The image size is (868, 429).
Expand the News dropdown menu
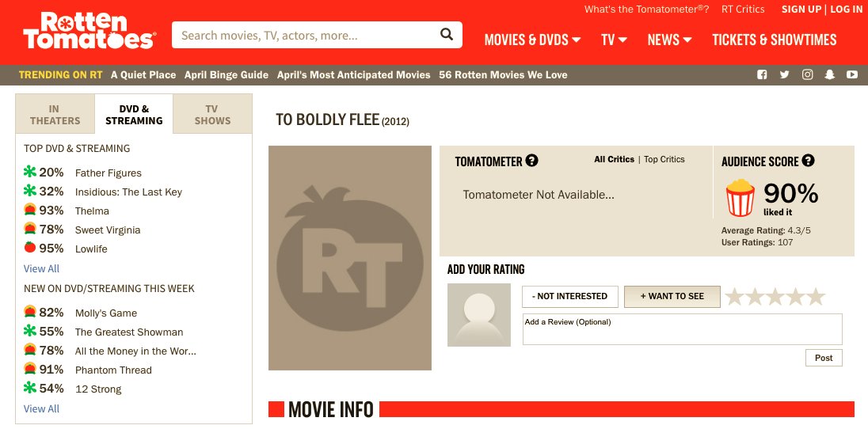tap(670, 40)
